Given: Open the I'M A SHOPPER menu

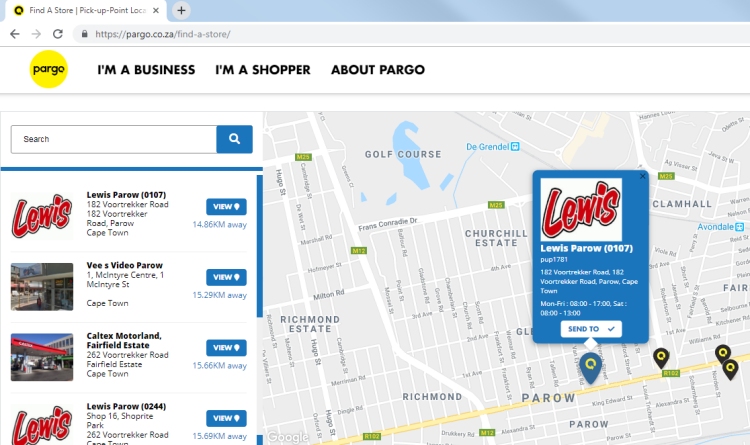Looking at the screenshot, I should point(263,70).
